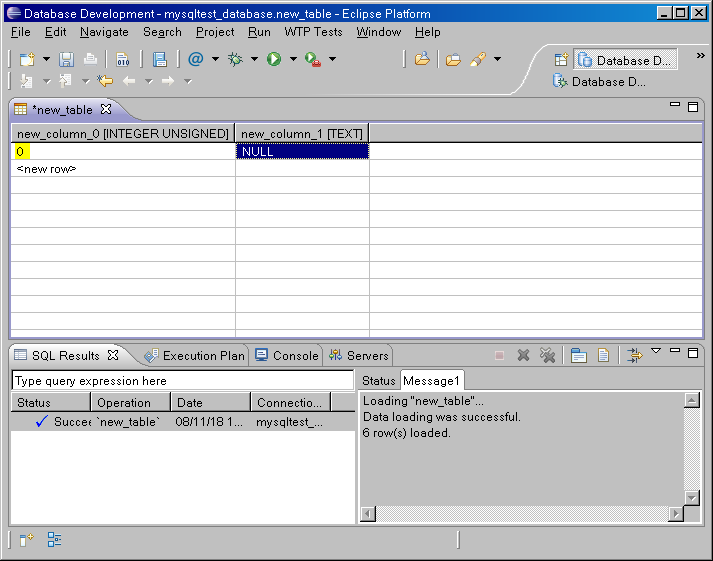
Task: Expand the Run button dropdown arrow
Action: (293, 60)
